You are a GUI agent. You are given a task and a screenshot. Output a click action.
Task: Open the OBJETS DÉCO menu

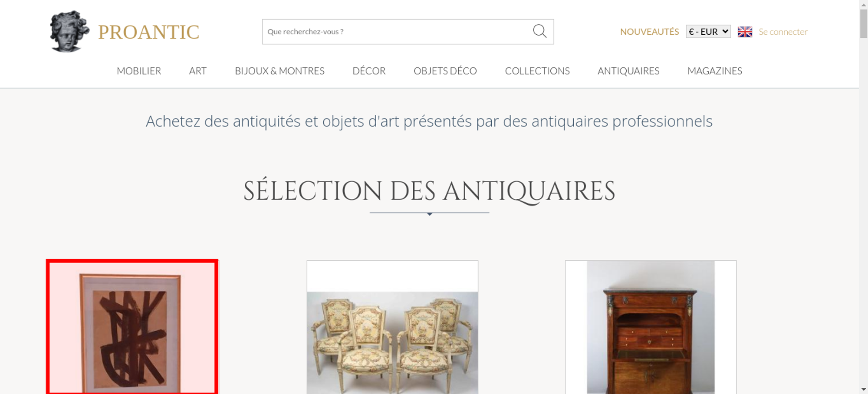pyautogui.click(x=445, y=71)
